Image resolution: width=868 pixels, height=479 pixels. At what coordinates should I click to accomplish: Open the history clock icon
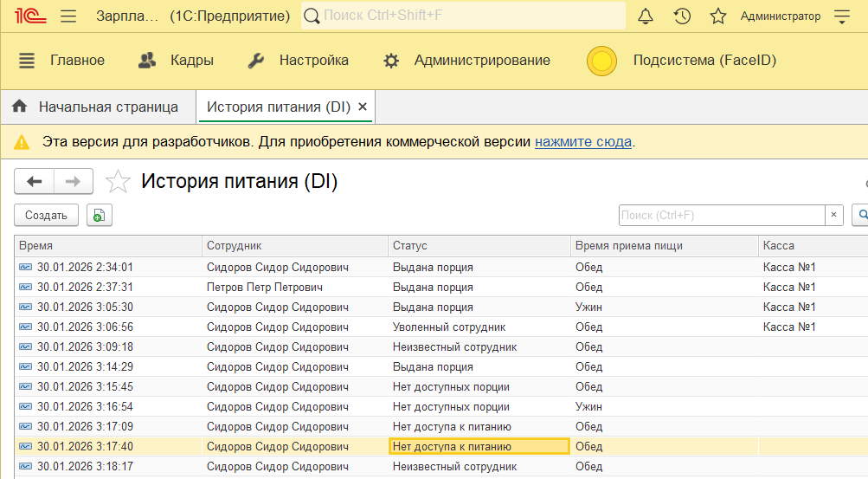tap(682, 16)
